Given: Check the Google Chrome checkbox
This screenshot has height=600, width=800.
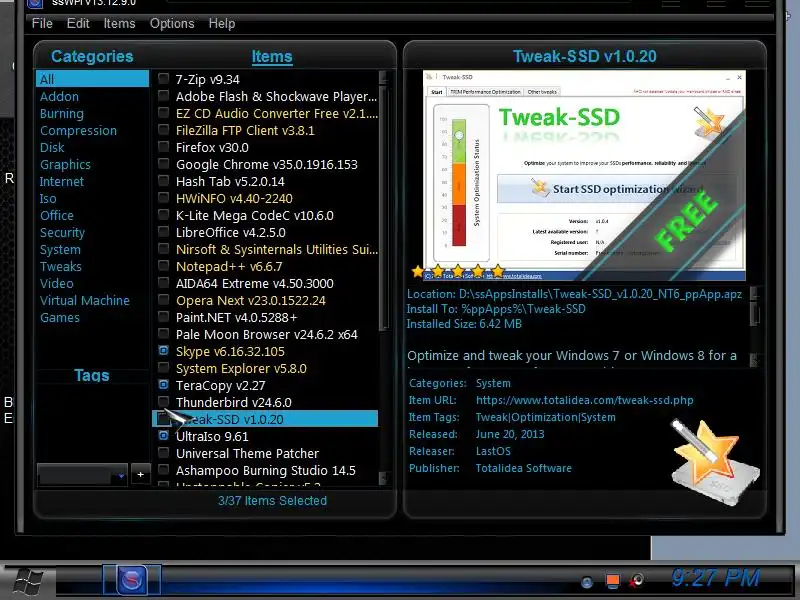Looking at the screenshot, I should pyautogui.click(x=163, y=163).
